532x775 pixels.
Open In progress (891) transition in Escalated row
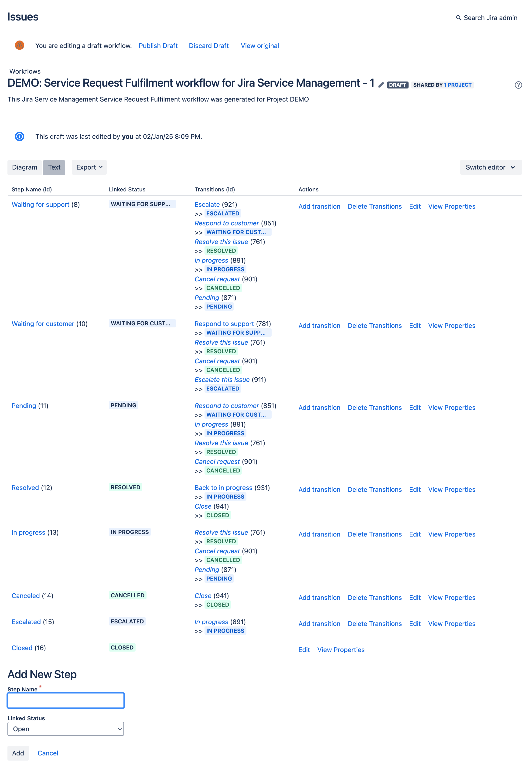pos(211,622)
